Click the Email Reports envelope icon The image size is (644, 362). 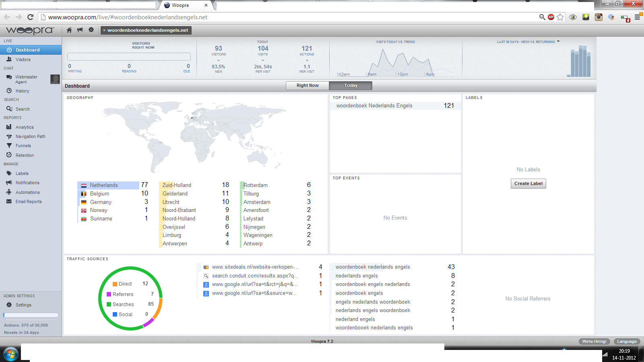click(x=9, y=202)
